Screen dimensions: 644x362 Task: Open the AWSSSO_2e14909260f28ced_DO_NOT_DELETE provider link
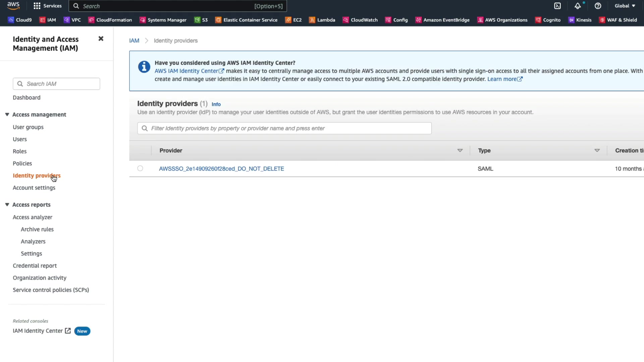point(221,169)
